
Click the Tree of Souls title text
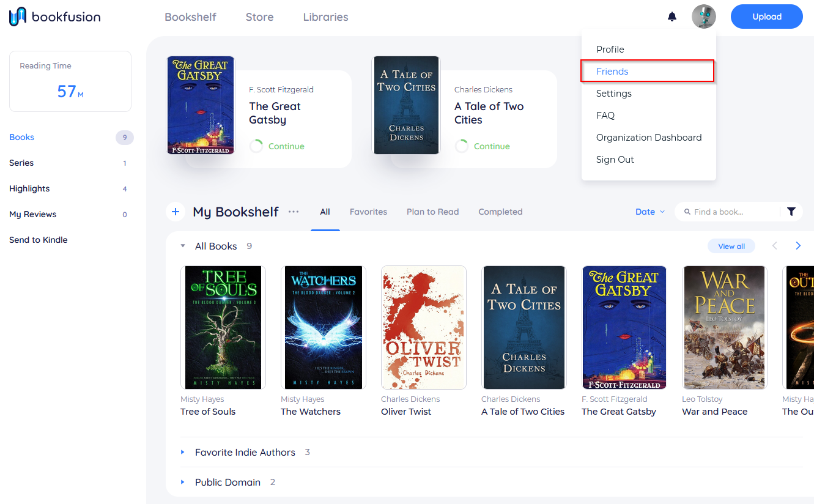pos(208,412)
